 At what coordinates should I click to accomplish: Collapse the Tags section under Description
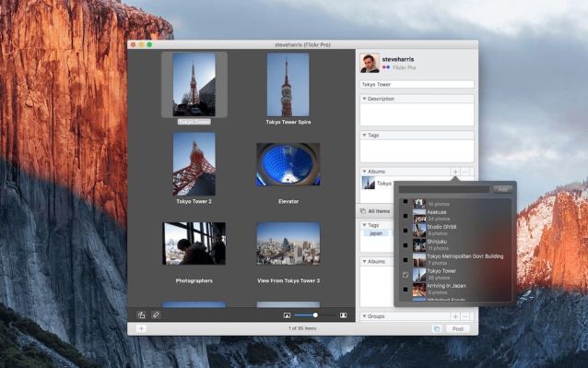[364, 135]
